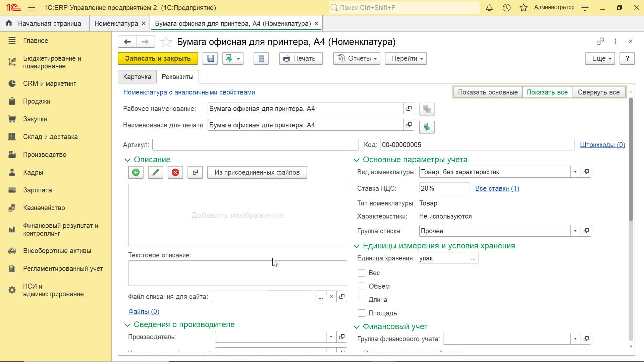Open Группа финансового учета dropdown arrow
644x362 pixels.
(x=575, y=339)
